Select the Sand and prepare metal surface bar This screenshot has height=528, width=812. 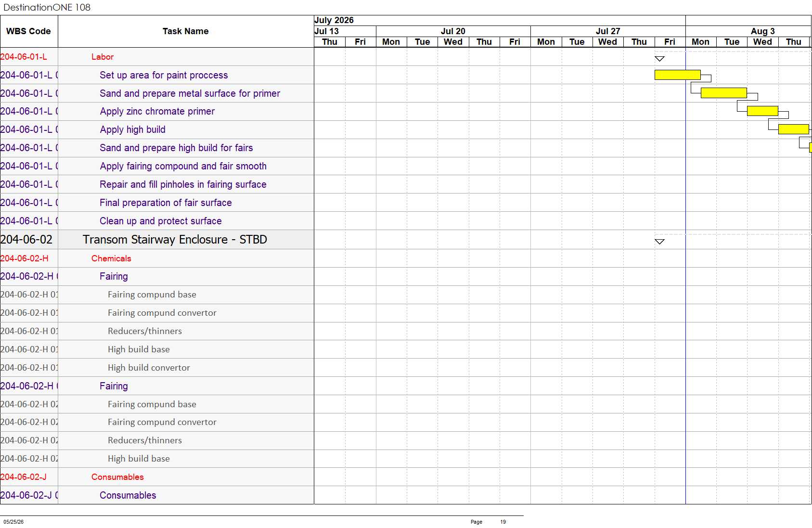[x=723, y=93]
